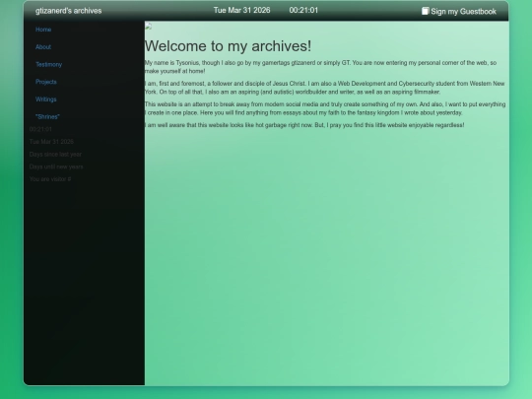Click the You are visitor # counter
This screenshot has width=532, height=399.
[x=50, y=179]
